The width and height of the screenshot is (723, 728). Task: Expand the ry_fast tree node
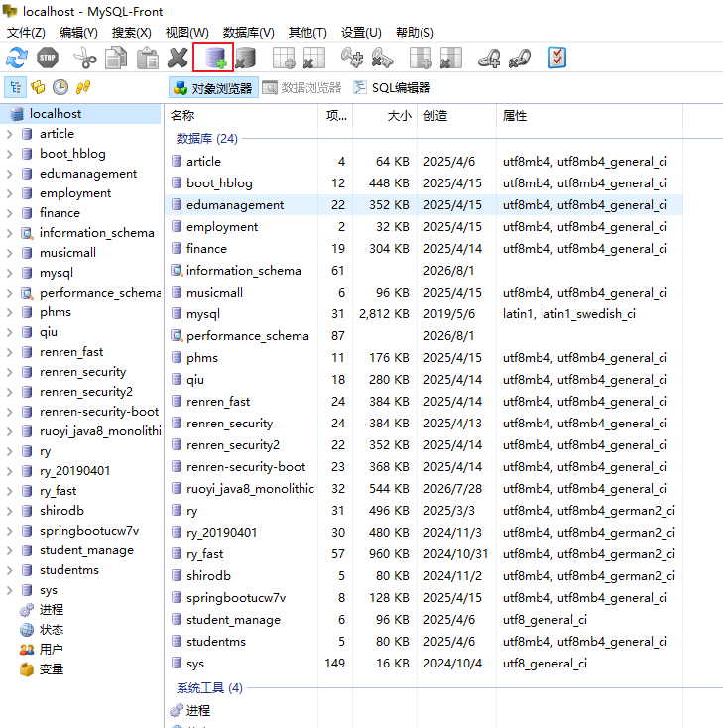pos(9,491)
